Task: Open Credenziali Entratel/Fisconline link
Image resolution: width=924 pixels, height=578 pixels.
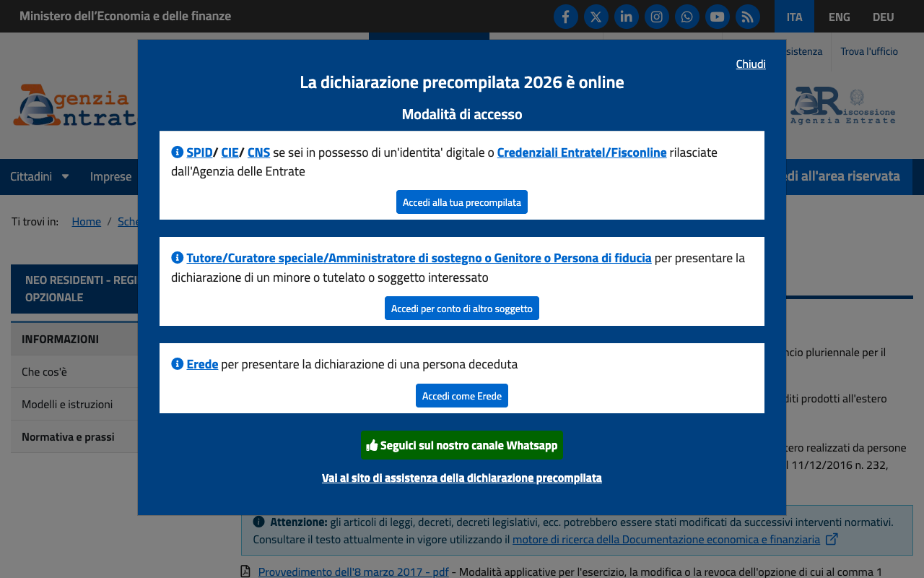Action: click(x=582, y=152)
